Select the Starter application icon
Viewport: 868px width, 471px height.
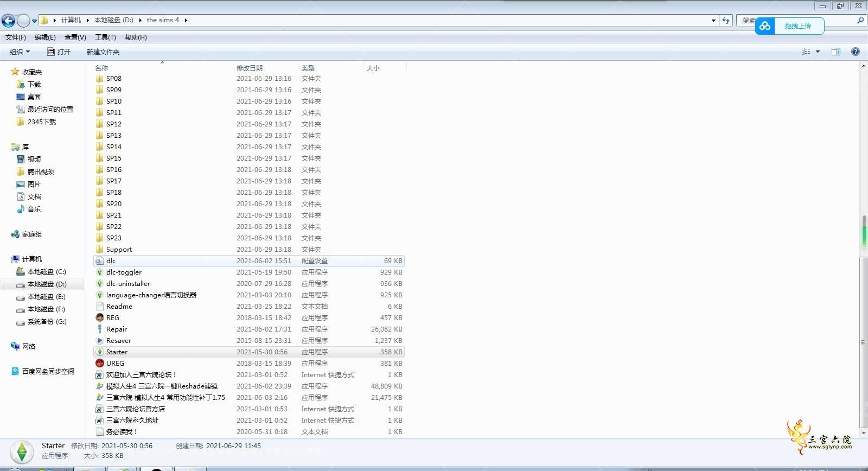[99, 352]
